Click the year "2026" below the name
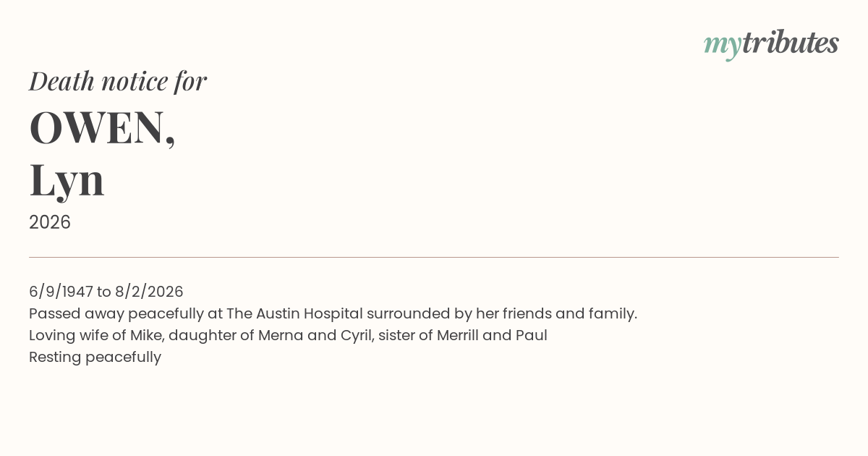This screenshot has height=456, width=868. click(50, 222)
